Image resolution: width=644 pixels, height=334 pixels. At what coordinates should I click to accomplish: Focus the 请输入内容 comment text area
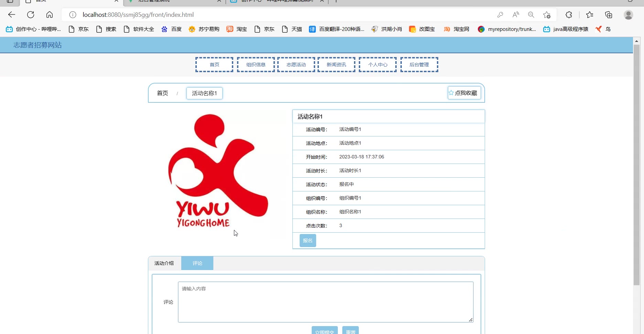tap(325, 302)
